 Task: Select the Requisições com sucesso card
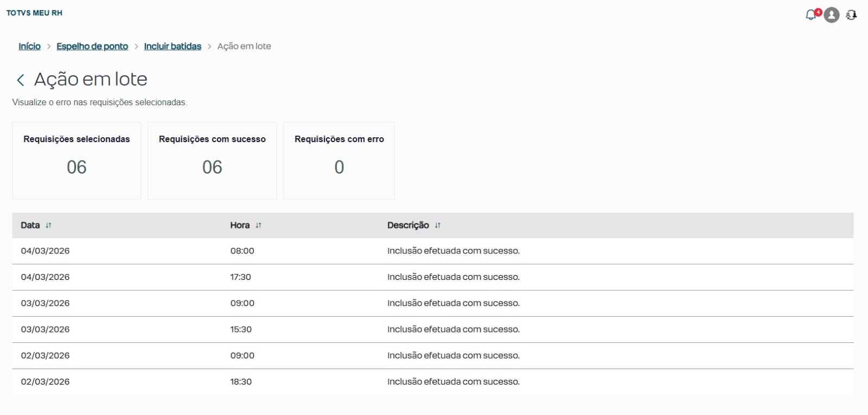pos(212,161)
